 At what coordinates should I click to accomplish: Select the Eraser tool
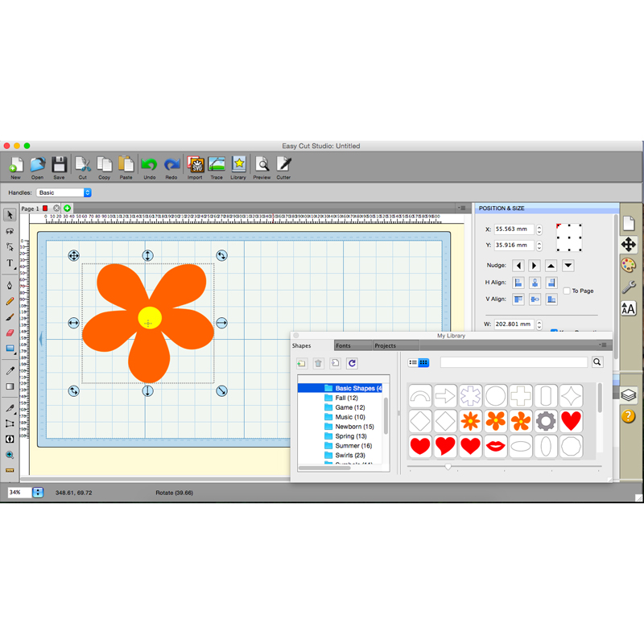[10, 332]
